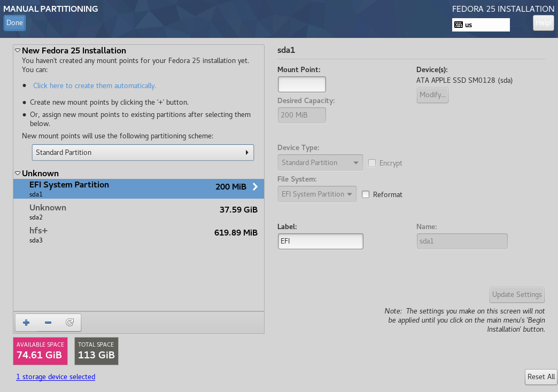
Task: Collapse the Unknown partitions section
Action: [x=18, y=173]
